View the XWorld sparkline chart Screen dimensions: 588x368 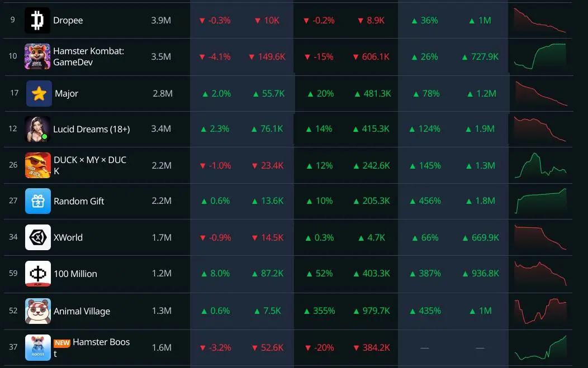540,237
